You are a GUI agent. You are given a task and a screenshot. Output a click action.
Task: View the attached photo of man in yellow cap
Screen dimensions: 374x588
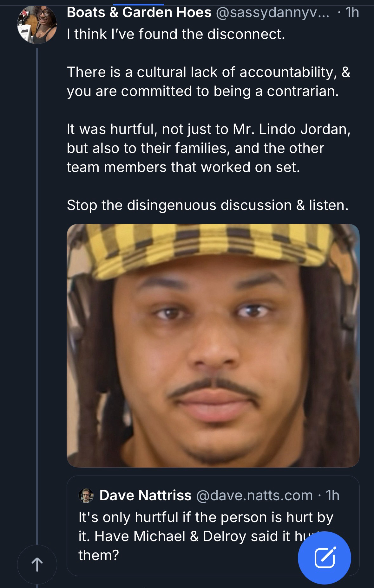213,345
